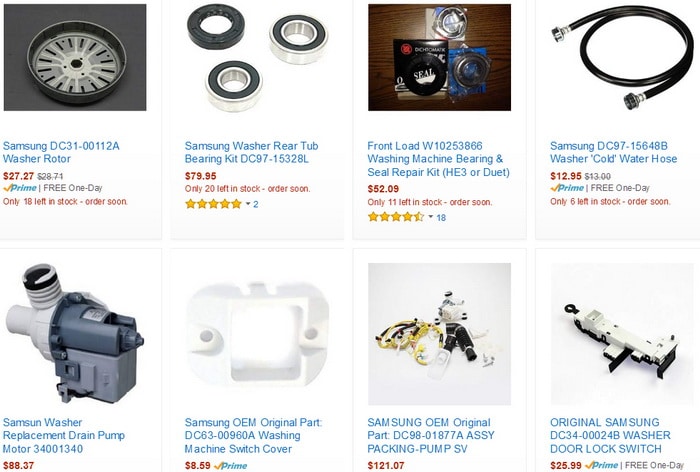Screen dimensions: 700x472
Task: Click the Rear Tub Bearing Kit product photo
Action: (x=257, y=57)
